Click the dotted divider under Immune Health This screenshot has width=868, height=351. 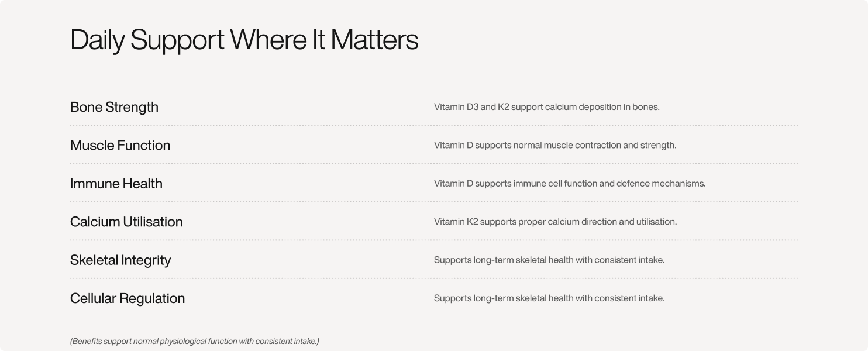[434, 202]
